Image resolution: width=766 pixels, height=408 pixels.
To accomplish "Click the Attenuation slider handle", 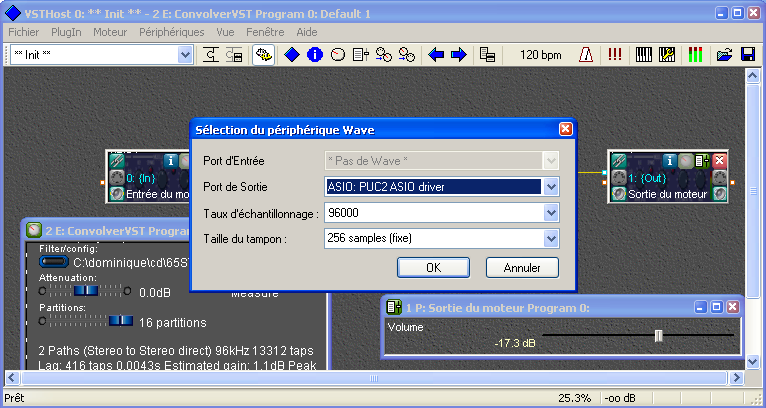I will (86, 291).
